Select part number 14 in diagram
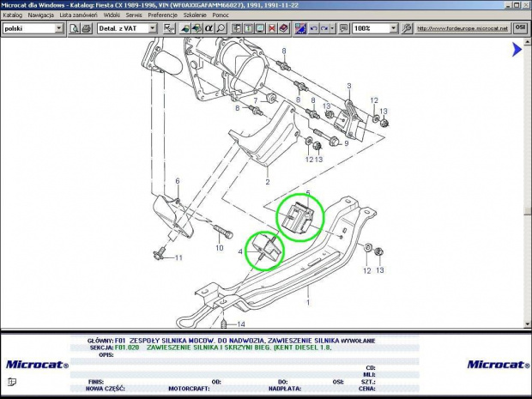Screen dimensions: 532x399 241,324
